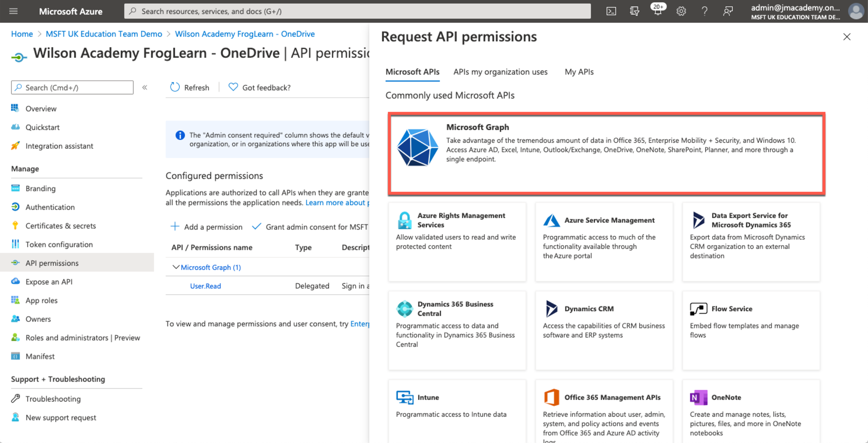Screen dimensions: 868x443
Task: Click the info icon in the admin consent banner
Action: tap(180, 135)
